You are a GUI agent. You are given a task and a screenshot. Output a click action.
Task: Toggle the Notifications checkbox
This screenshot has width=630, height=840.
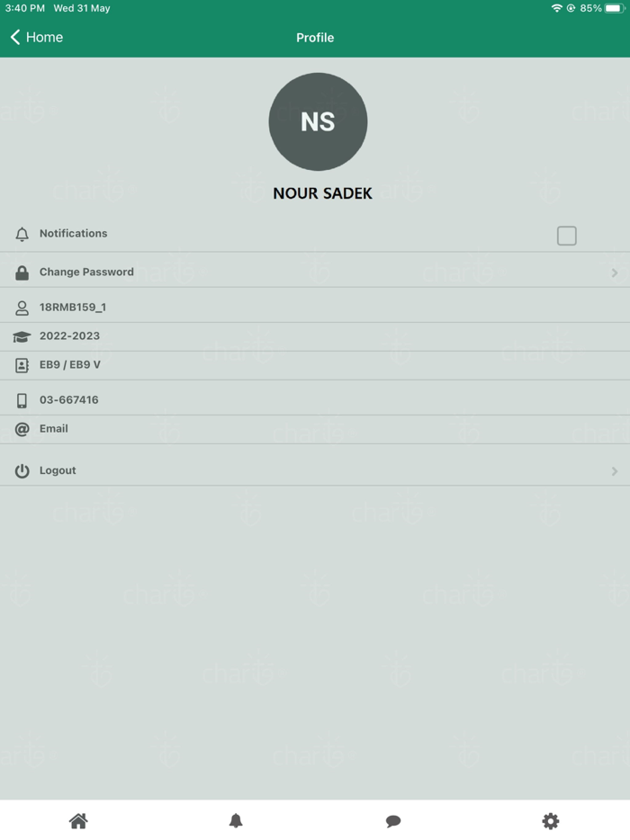pos(567,236)
